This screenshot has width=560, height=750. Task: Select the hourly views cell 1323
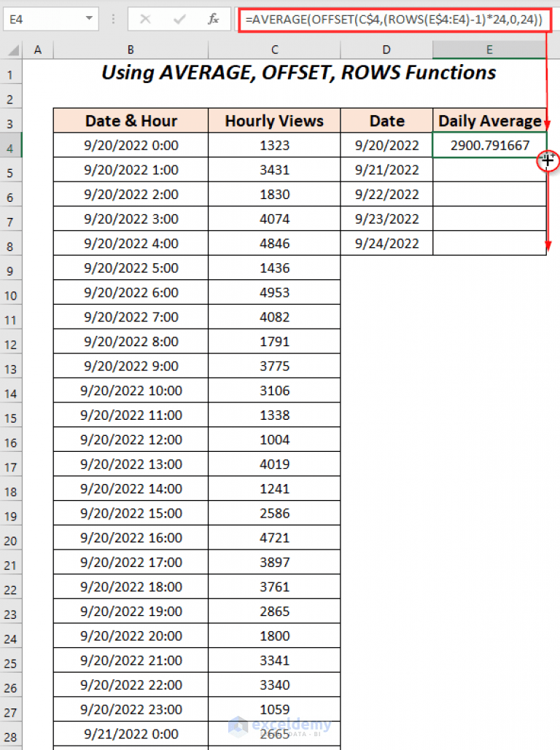pyautogui.click(x=274, y=146)
